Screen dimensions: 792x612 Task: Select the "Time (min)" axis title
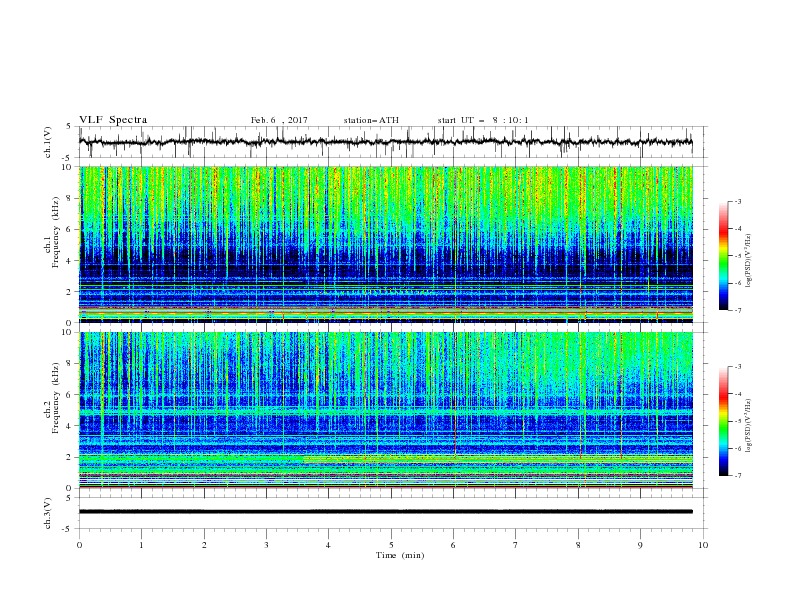click(400, 555)
